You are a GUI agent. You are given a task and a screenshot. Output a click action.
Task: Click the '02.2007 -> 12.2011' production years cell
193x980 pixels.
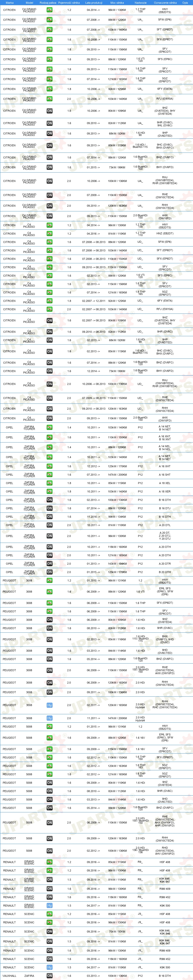point(94,301)
